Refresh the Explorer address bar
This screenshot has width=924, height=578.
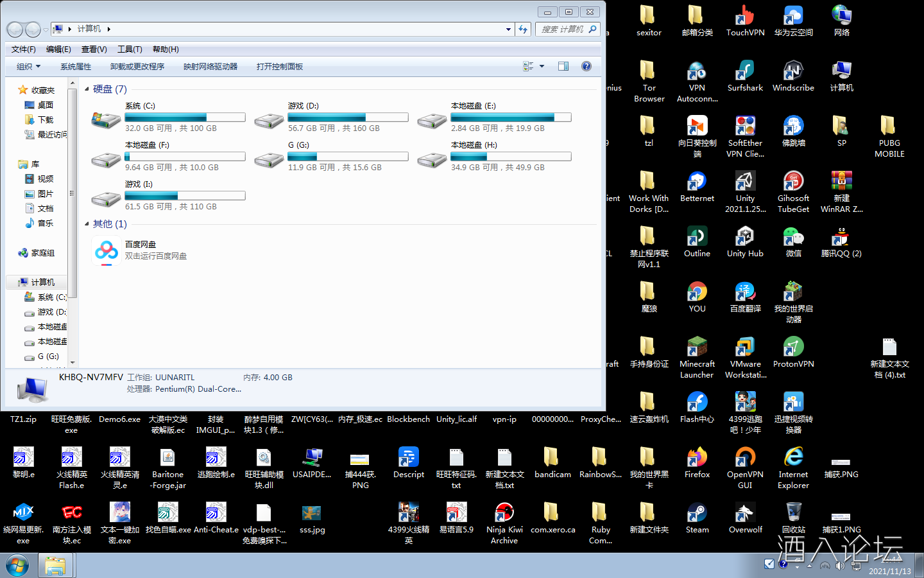click(x=523, y=29)
